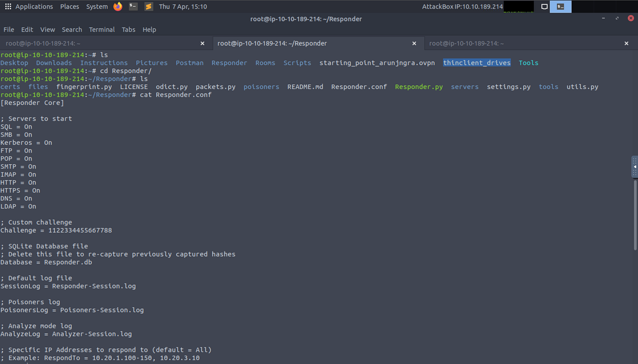Close the first root@ip-10-10-189-214: ~ tab
The width and height of the screenshot is (638, 364).
tap(202, 43)
